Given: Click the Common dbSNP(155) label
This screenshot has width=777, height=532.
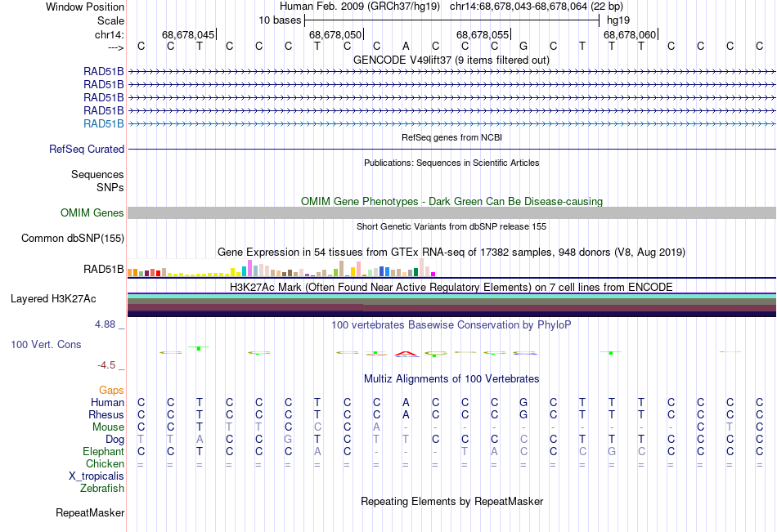Looking at the screenshot, I should [x=73, y=239].
